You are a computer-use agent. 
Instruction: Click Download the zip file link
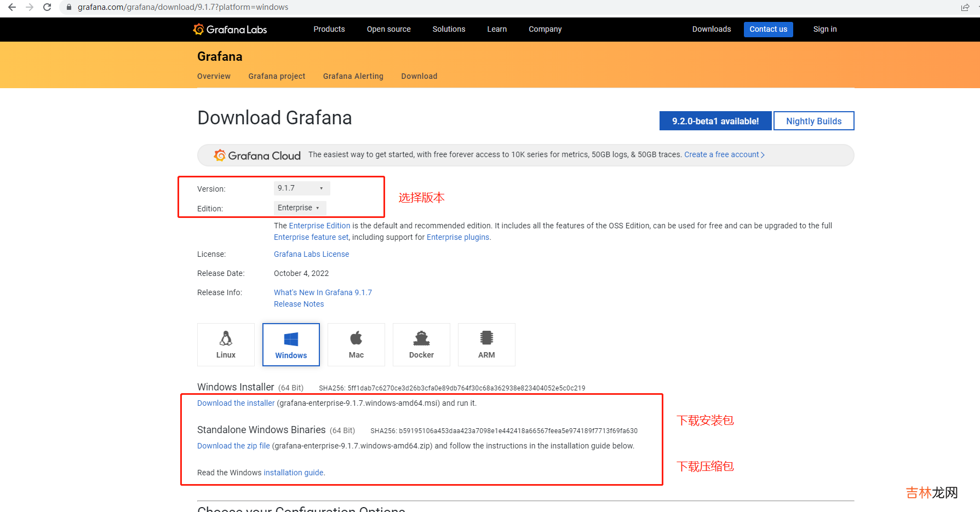[233, 446]
